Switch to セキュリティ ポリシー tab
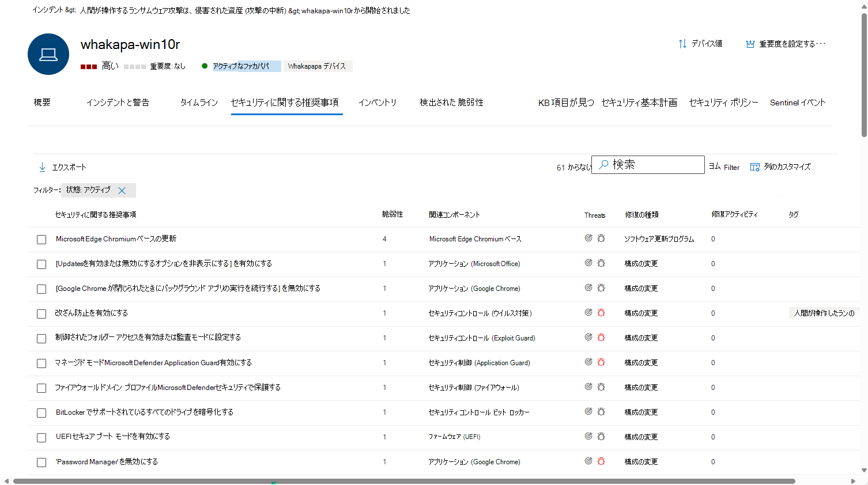 coord(723,103)
